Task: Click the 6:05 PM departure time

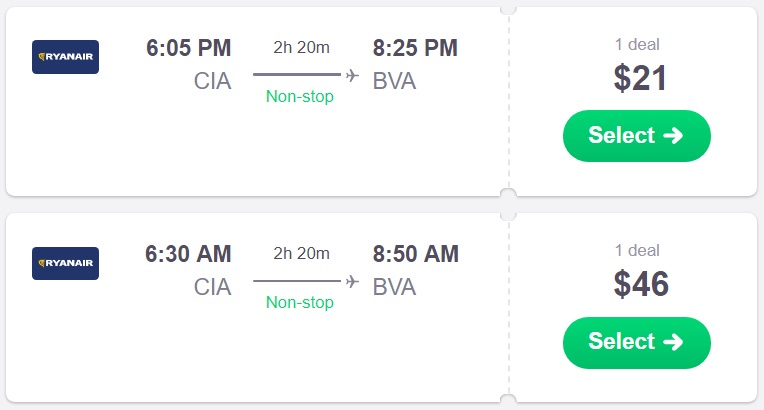Action: click(x=188, y=48)
